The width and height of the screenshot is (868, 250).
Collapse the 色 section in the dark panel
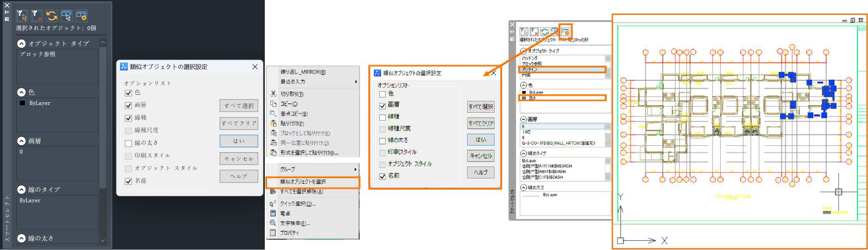pyautogui.click(x=22, y=92)
